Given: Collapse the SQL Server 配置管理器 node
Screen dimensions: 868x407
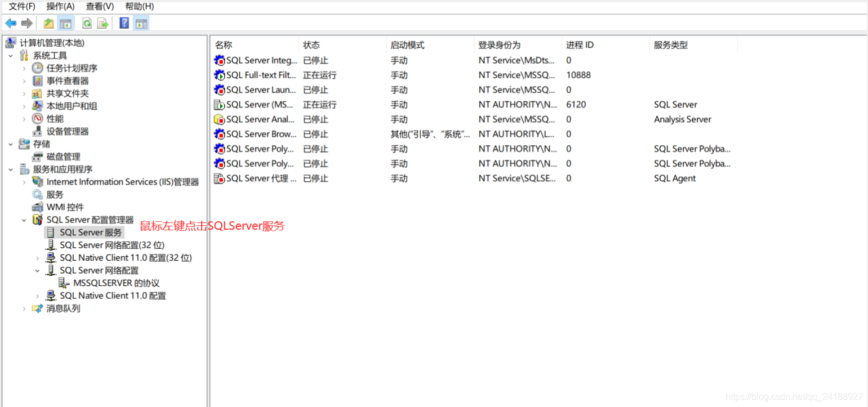Looking at the screenshot, I should click(24, 220).
